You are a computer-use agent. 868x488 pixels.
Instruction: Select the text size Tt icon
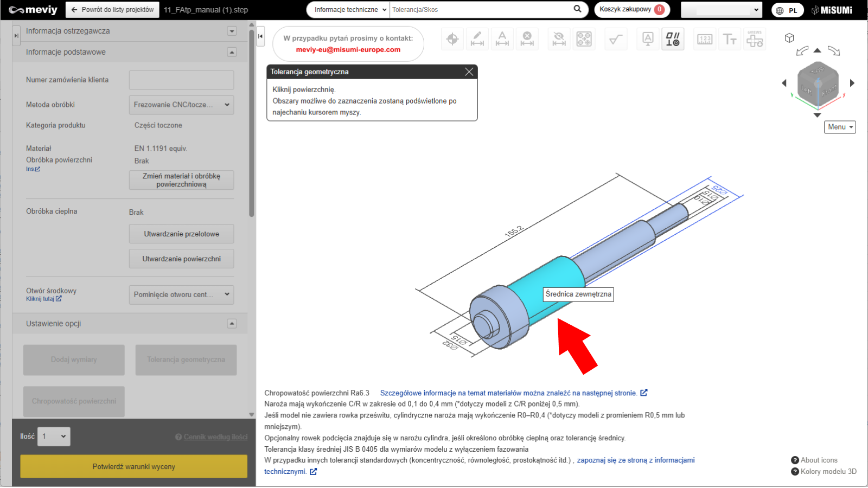coord(730,39)
